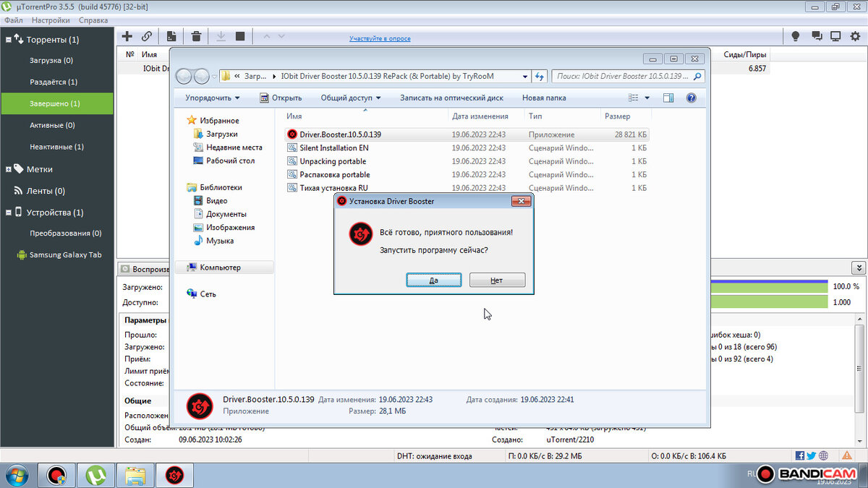Click the Create New Torrent file icon
This screenshot has height=488, width=868.
pyautogui.click(x=171, y=36)
